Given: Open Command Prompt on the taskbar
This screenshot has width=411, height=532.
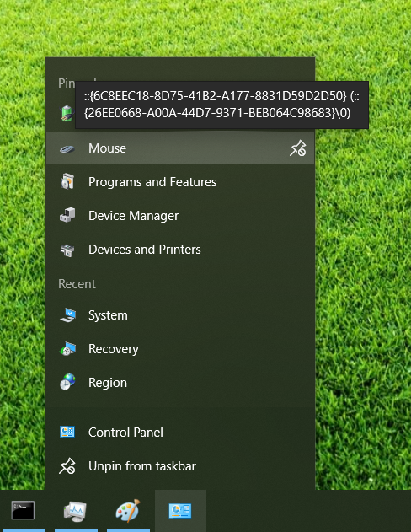Looking at the screenshot, I should (23, 510).
